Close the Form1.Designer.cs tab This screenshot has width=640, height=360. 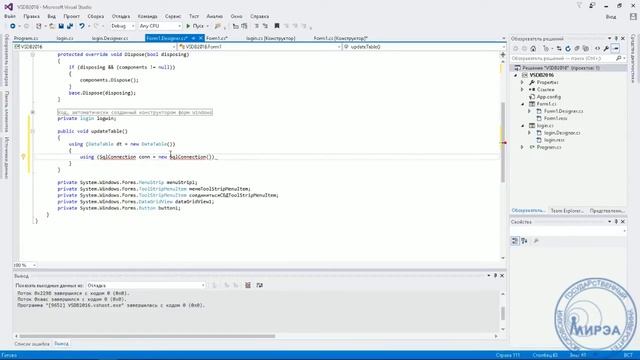[201, 38]
